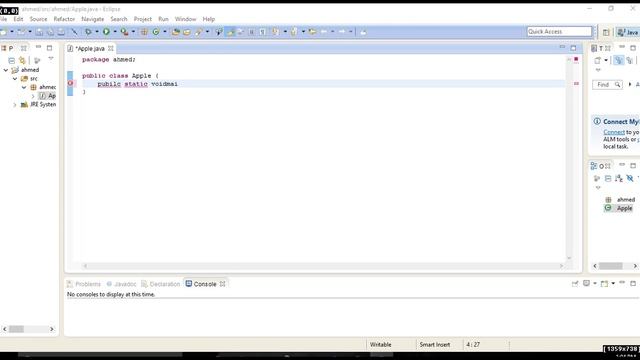Click the green Run button in the toolbar
Viewport: 640px width, 360px height.
coord(106,31)
